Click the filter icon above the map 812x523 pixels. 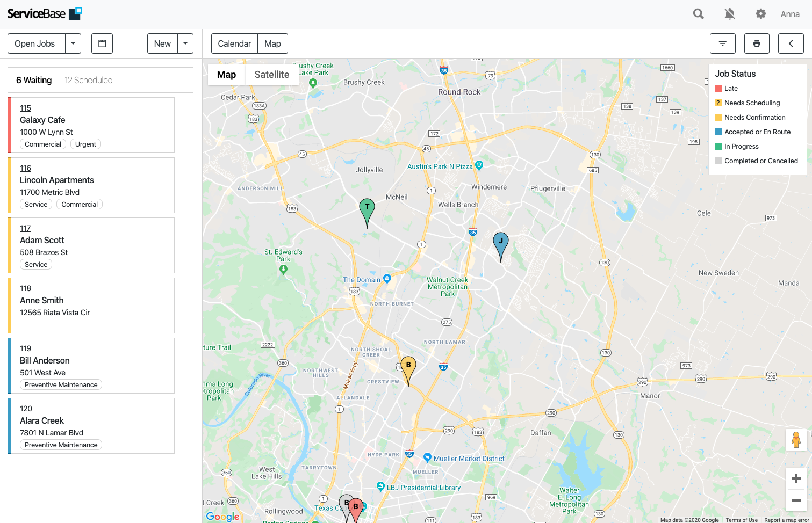coord(722,43)
